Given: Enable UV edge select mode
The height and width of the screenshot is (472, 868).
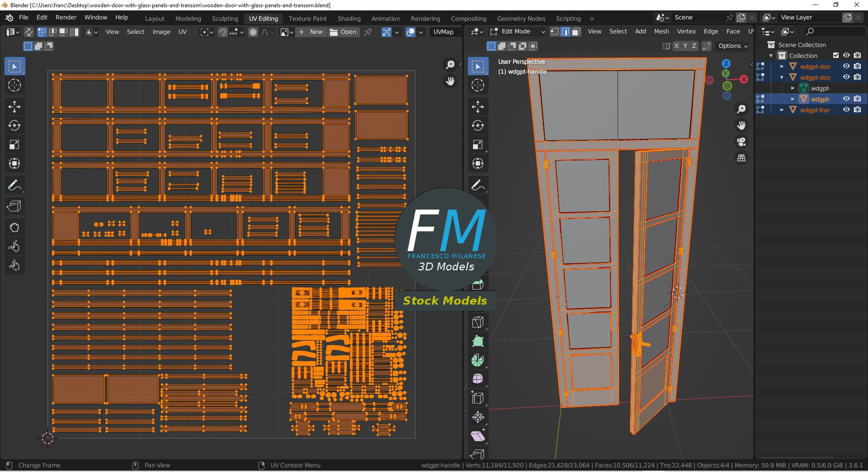Looking at the screenshot, I should coord(52,32).
